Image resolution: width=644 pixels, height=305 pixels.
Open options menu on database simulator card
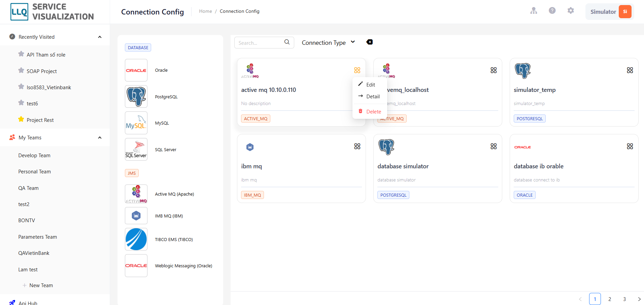coord(494,146)
